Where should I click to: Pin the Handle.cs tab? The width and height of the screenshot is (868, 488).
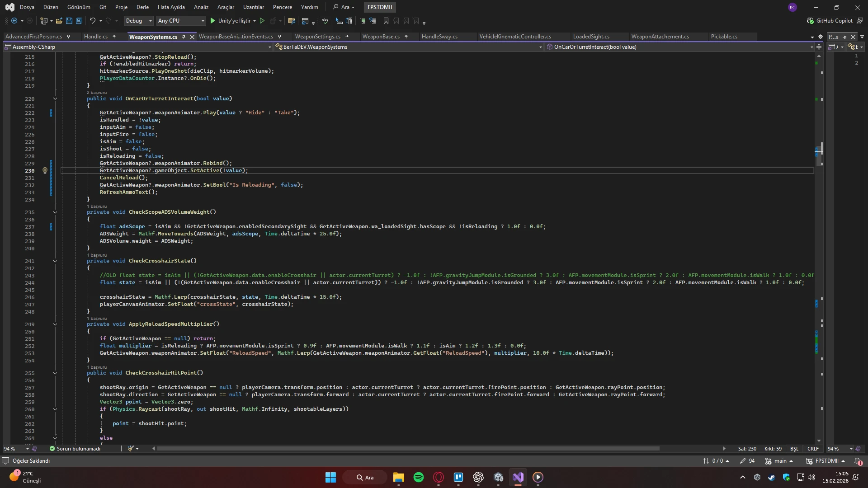[x=114, y=37]
